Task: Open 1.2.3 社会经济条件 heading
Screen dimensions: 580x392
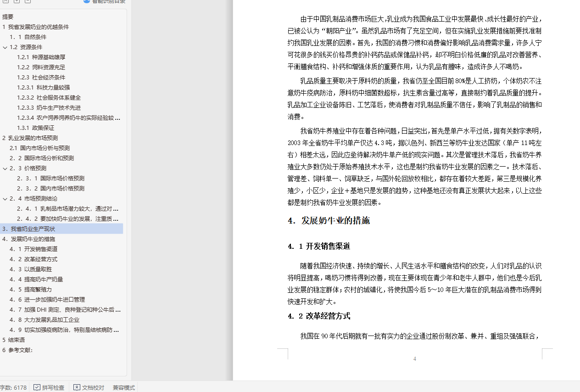Action: [x=41, y=78]
